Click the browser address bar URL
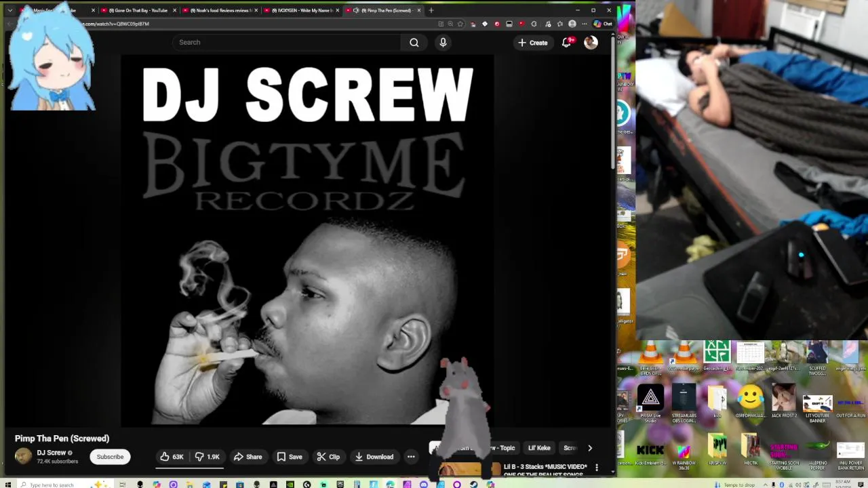The image size is (868, 488). 115,24
